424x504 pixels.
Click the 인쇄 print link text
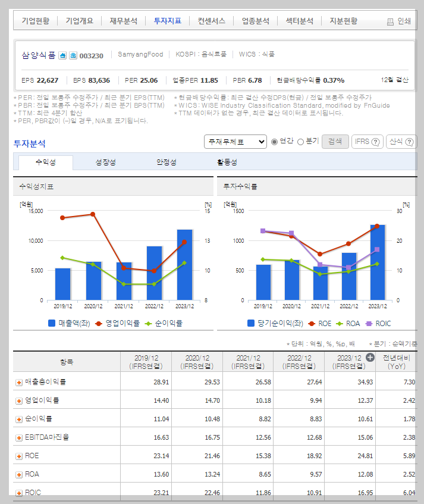click(404, 21)
